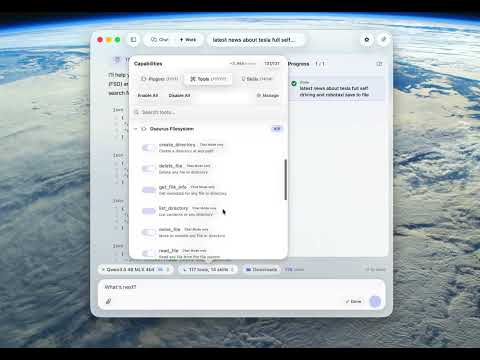Click the Osaurus Filesystem tool count badge
Viewport: 480px width, 360px height.
[277, 129]
